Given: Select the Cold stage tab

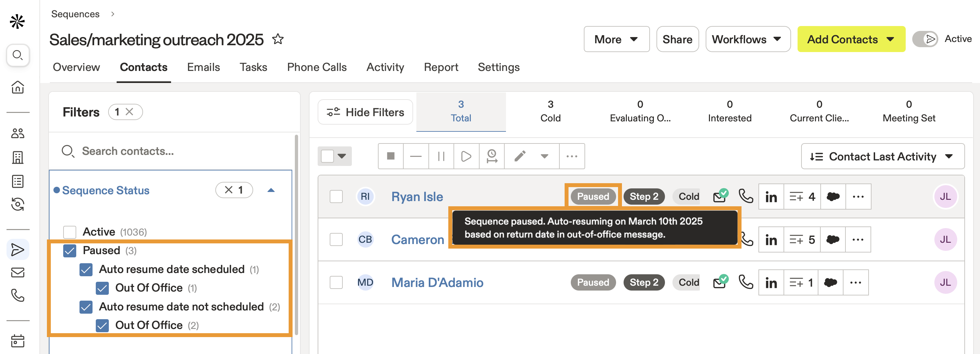Looking at the screenshot, I should [550, 111].
